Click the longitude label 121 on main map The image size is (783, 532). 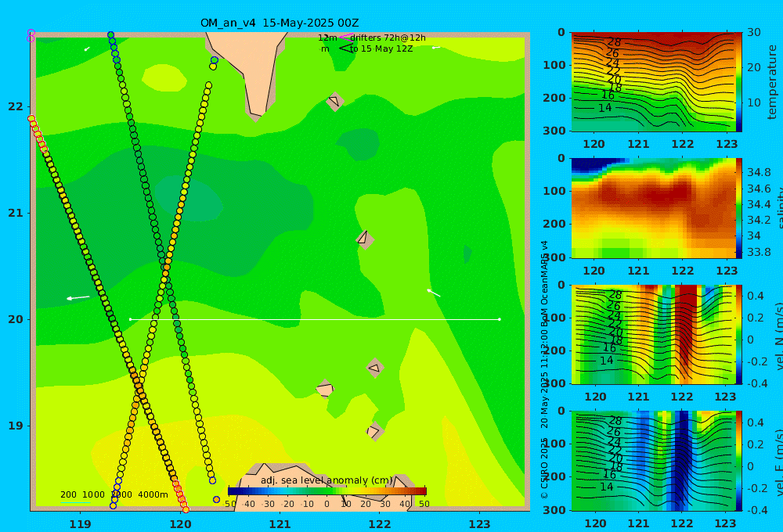280,524
